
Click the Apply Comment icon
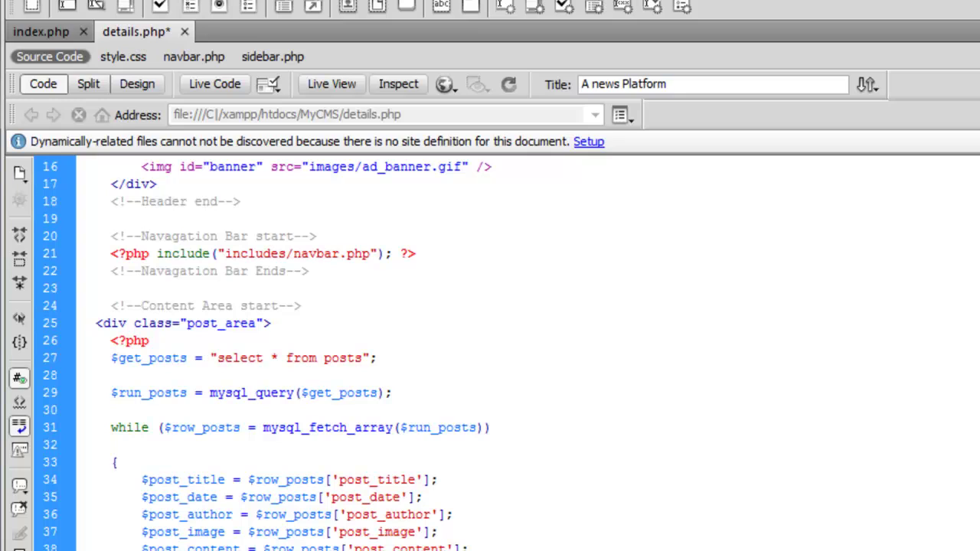click(x=20, y=485)
